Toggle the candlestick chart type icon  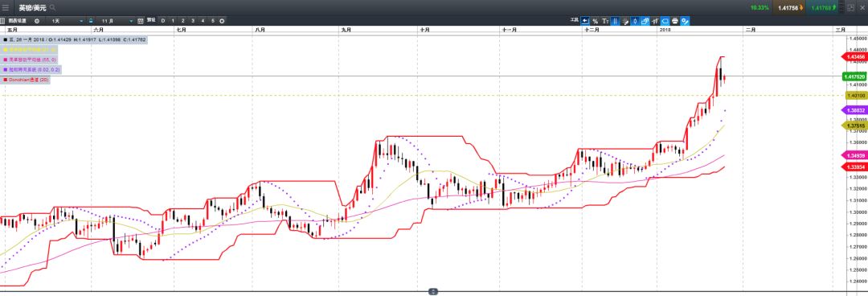635,21
